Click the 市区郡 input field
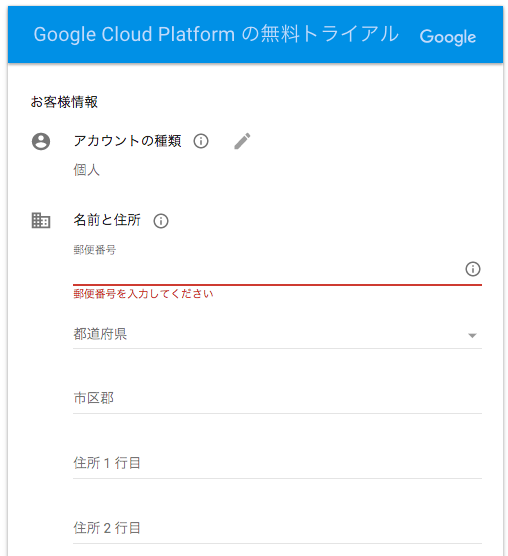Image resolution: width=508 pixels, height=556 pixels. [277, 399]
